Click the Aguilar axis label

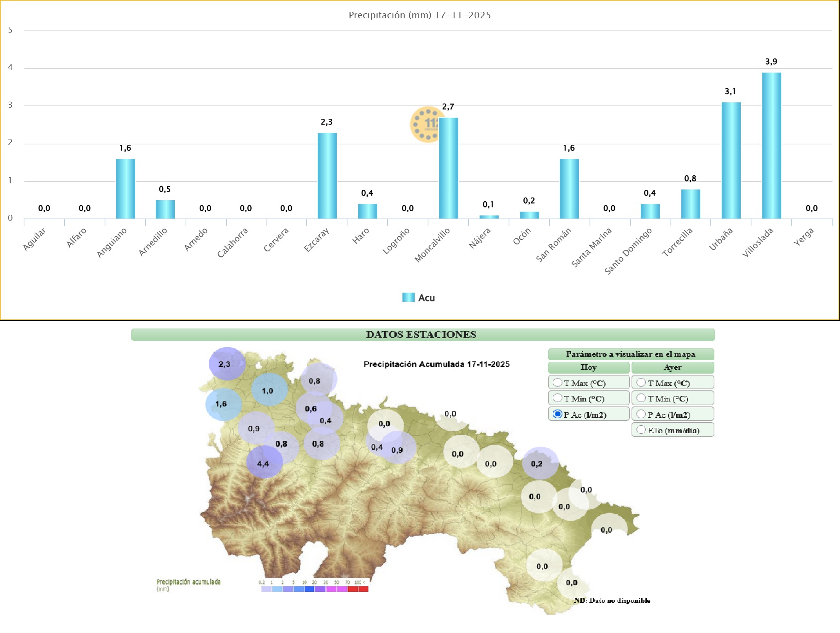click(x=34, y=239)
